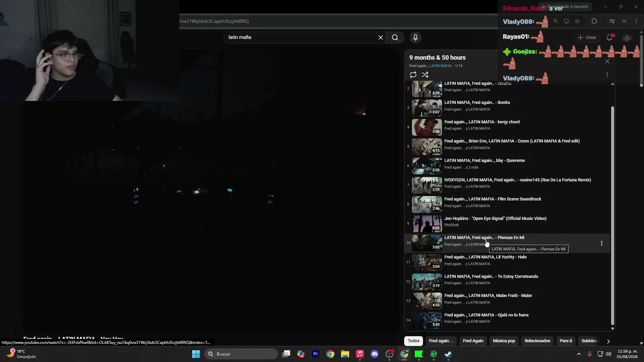Open OBS Studio from taskbar

[389, 354]
